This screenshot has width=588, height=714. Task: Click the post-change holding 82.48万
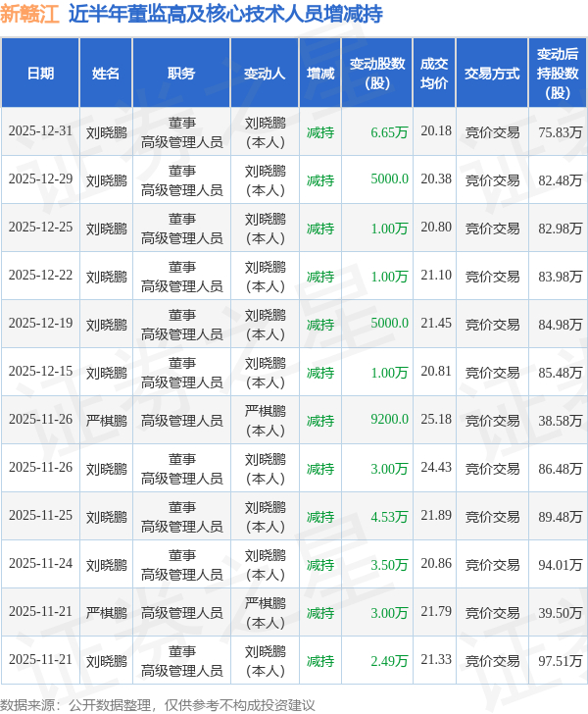(561, 180)
